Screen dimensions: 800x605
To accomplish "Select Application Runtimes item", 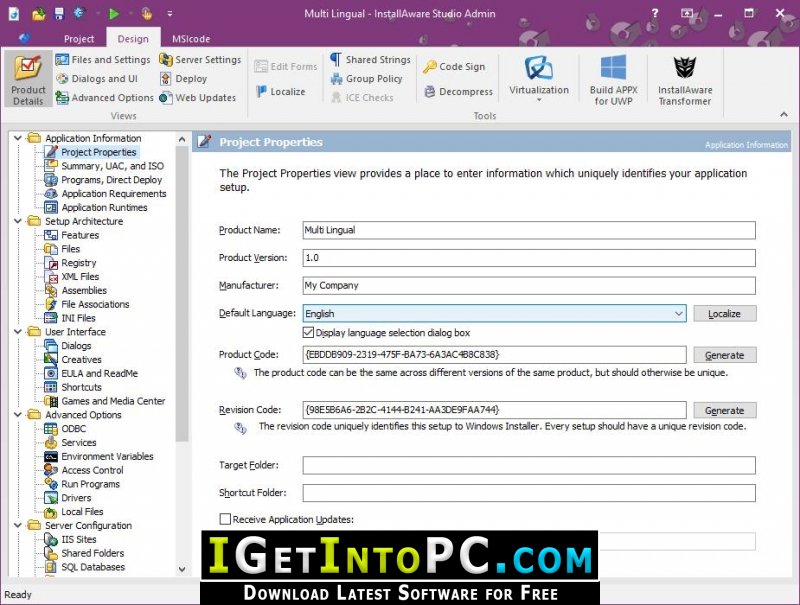I will click(96, 207).
